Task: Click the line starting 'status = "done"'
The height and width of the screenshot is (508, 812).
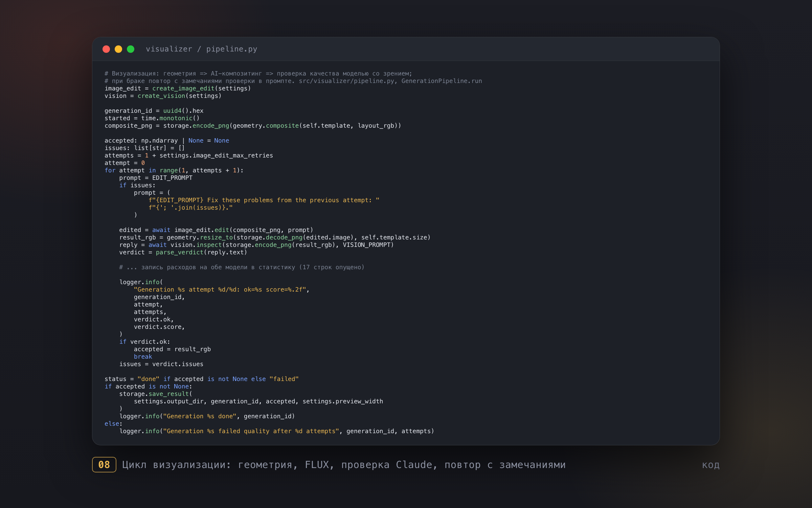Action: [x=202, y=379]
